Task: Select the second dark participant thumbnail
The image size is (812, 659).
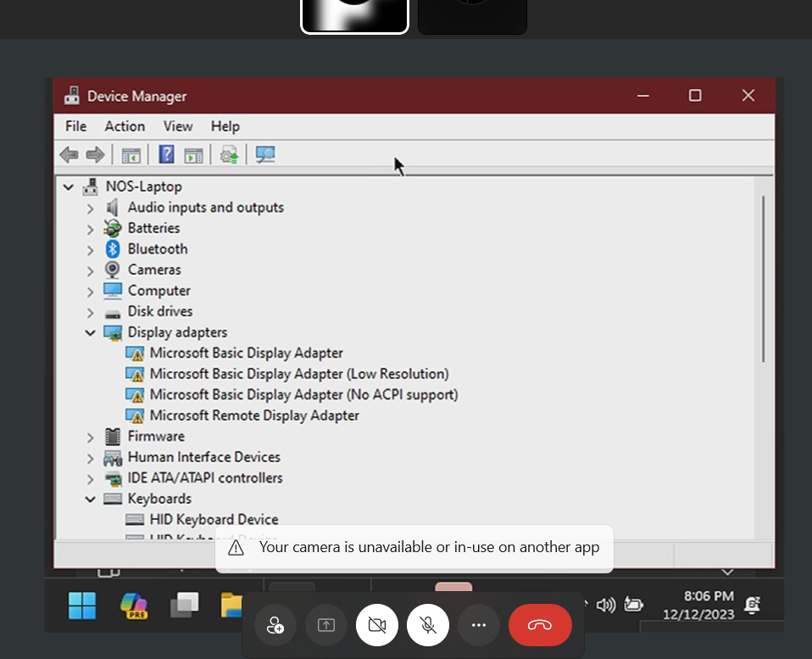Action: pyautogui.click(x=472, y=15)
